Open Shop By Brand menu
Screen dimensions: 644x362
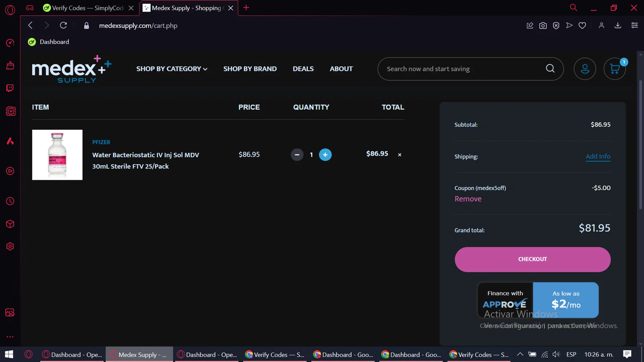click(250, 69)
